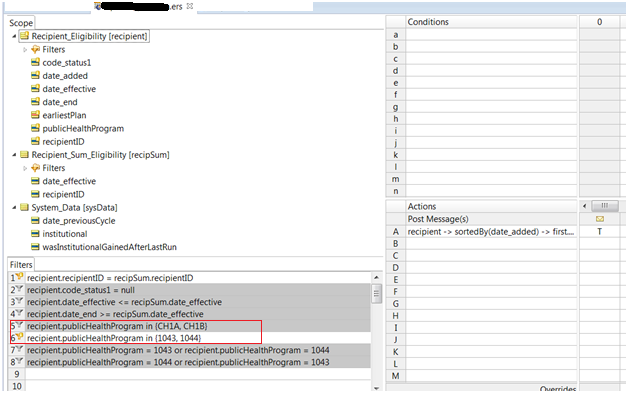The width and height of the screenshot is (628, 393).
Task: Click the publicHealthProgram attribute icon
Action: tap(35, 128)
